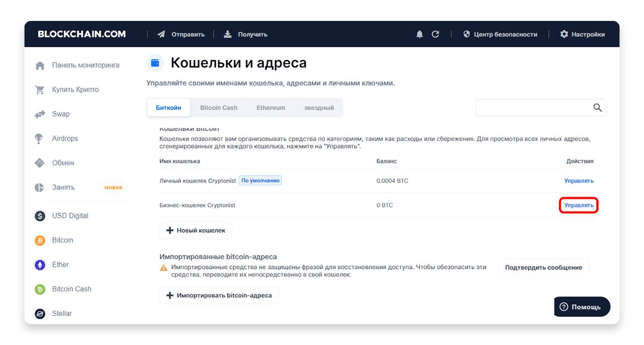Click the home dashboard icon in sidebar
Image resolution: width=644 pixels, height=345 pixels.
coord(40,65)
